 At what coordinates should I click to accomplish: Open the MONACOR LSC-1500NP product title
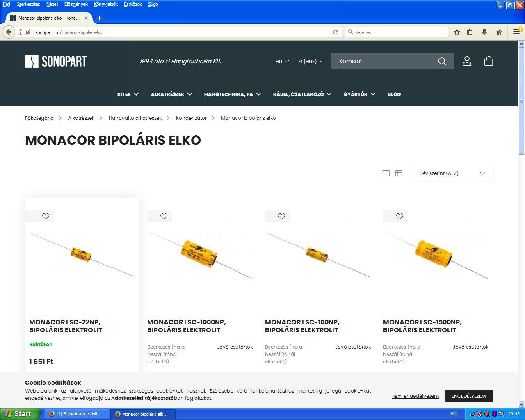(x=422, y=326)
